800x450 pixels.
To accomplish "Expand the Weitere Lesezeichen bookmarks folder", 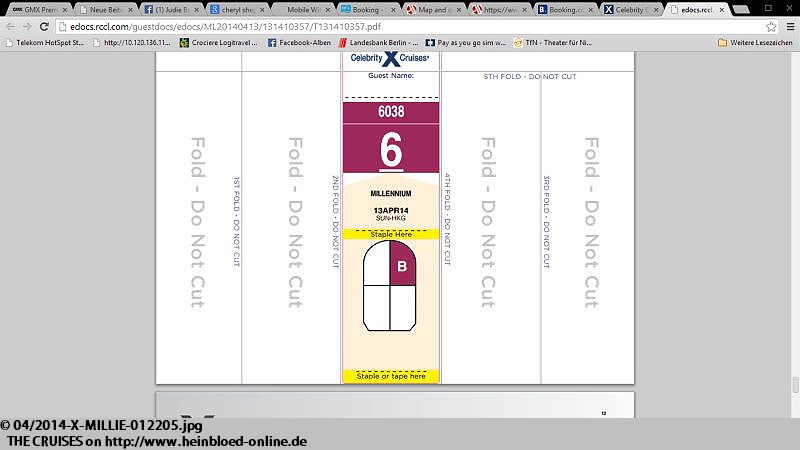I will pos(755,43).
